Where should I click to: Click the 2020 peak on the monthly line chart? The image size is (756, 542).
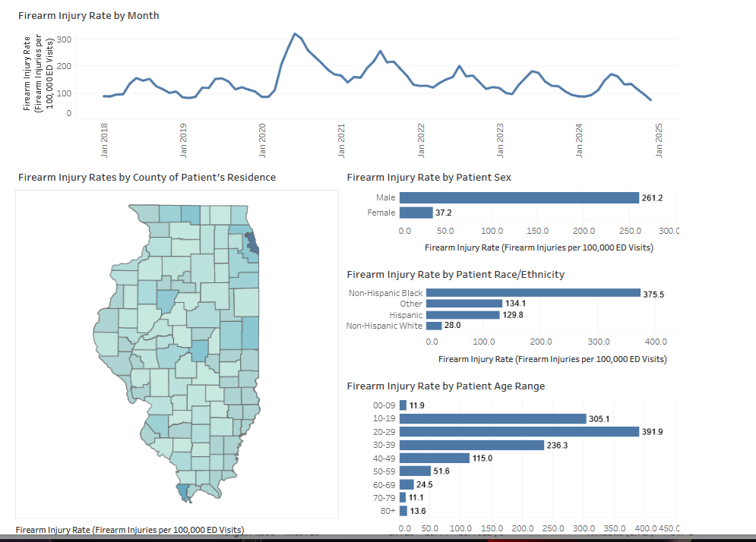coord(296,33)
